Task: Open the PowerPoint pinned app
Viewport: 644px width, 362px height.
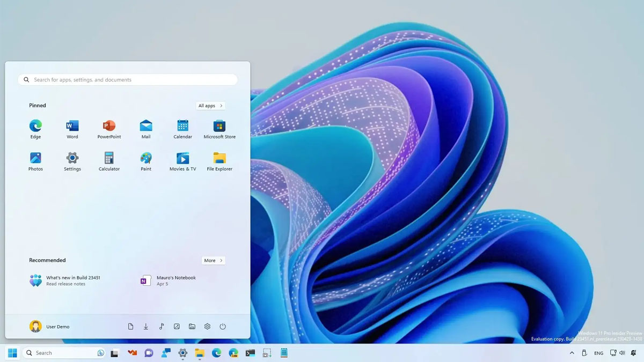Action: coord(109,129)
